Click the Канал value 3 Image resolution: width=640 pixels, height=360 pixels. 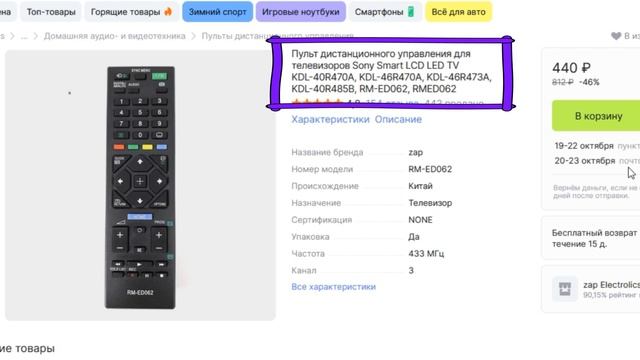point(411,270)
